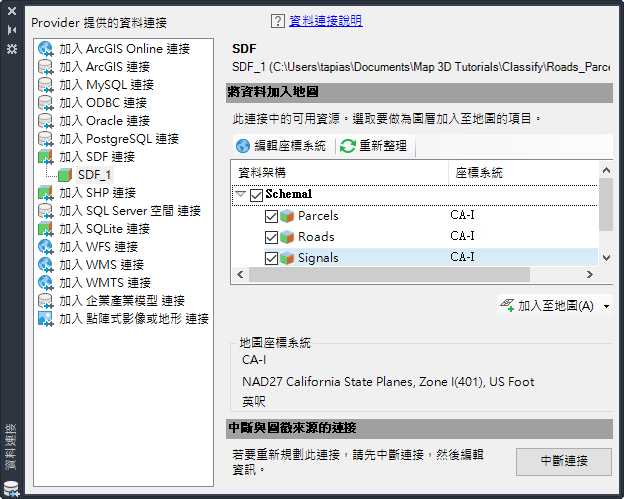Click 加入至地圖(A) button

pyautogui.click(x=548, y=306)
